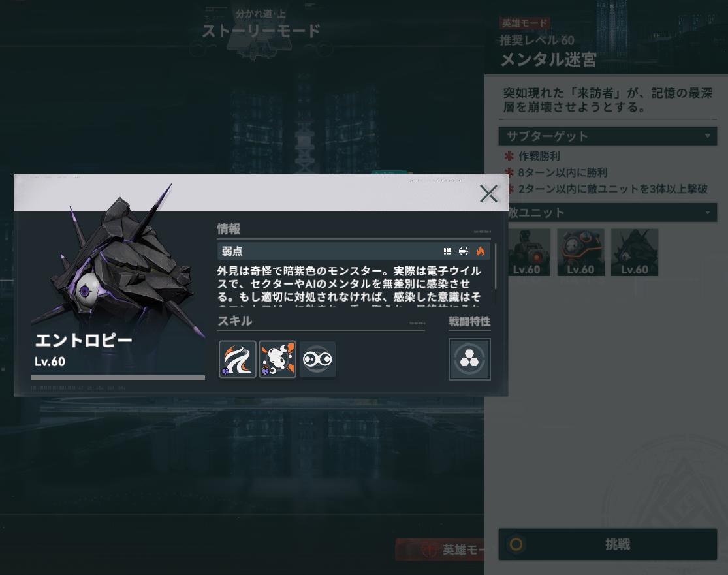Select the ストーリーモード heading
The width and height of the screenshot is (728, 575).
click(x=261, y=31)
